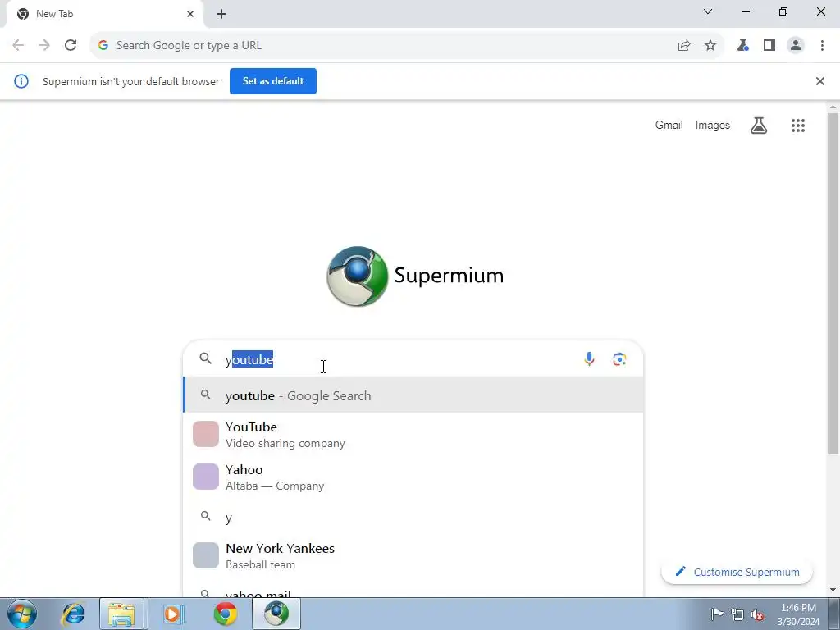Click the muted volume tray icon
The width and height of the screenshot is (840, 630).
[757, 614]
